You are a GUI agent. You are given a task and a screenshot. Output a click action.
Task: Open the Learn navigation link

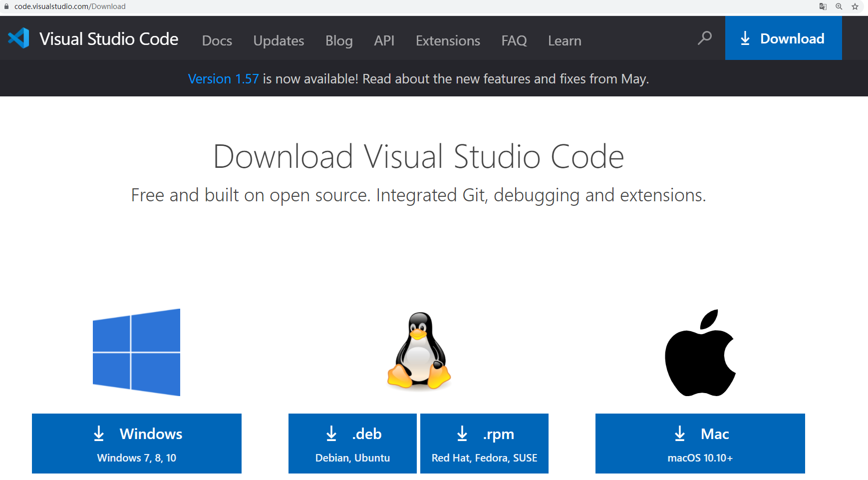(x=565, y=40)
